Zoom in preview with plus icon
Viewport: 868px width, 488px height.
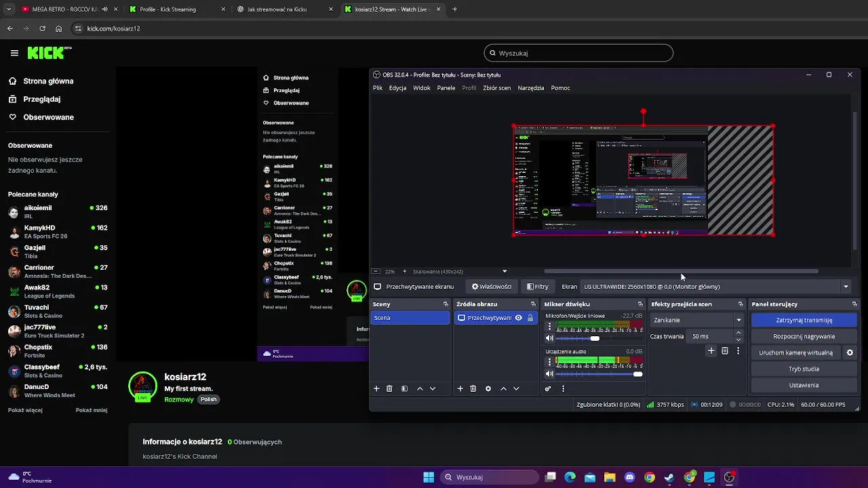click(x=405, y=271)
